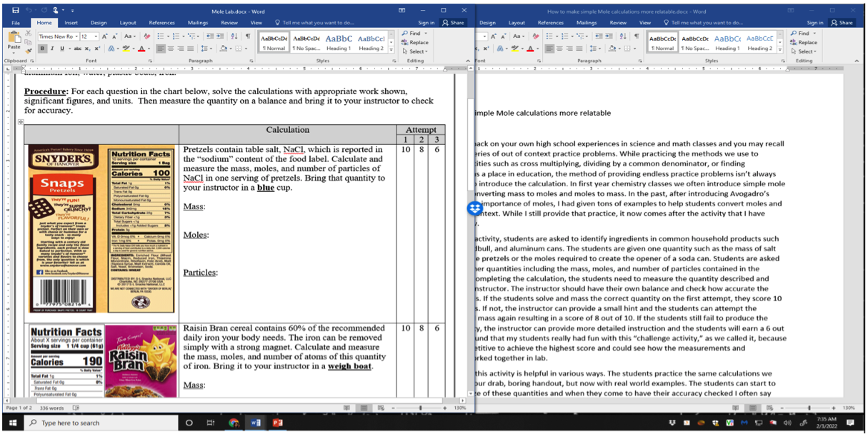
Task: Switch to Review tab in right Word window
Action: [618, 23]
